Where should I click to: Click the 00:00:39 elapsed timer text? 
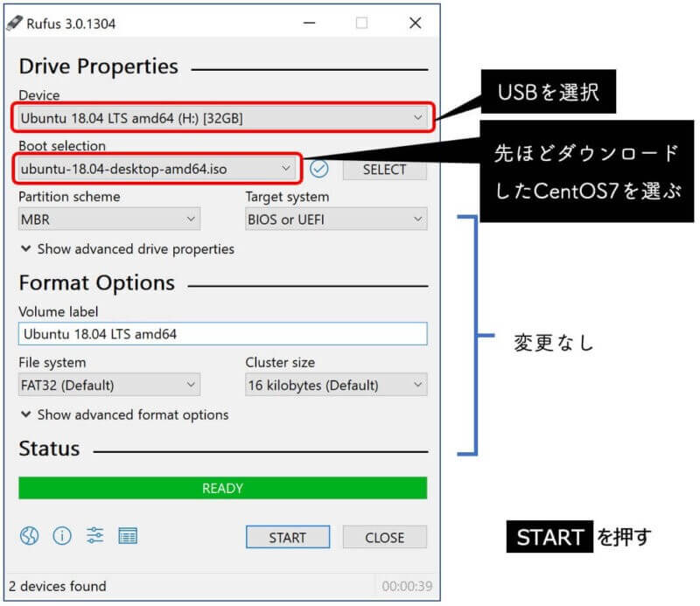tap(407, 586)
